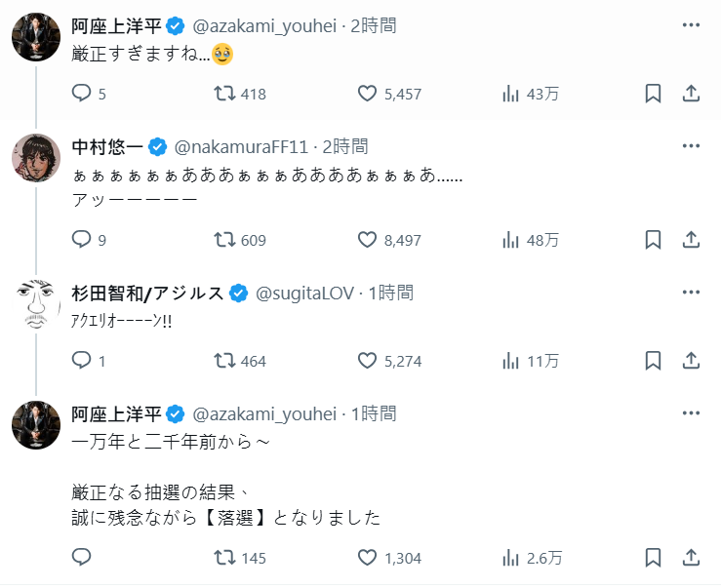Open @nakamuraFF11 profile handle link

click(241, 147)
